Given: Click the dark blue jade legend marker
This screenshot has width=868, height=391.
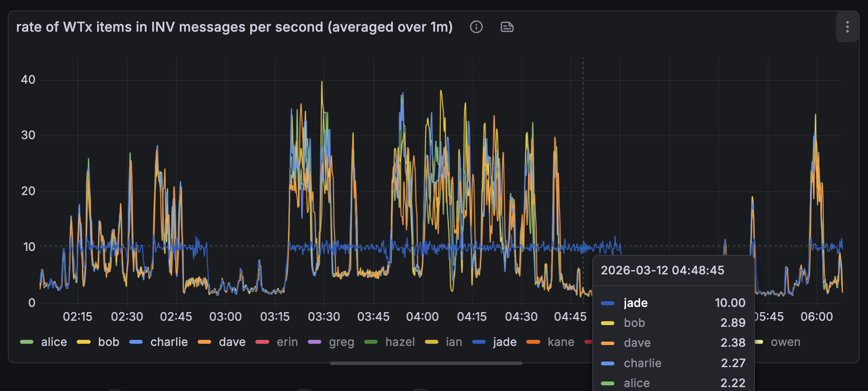Looking at the screenshot, I should coord(479,342).
